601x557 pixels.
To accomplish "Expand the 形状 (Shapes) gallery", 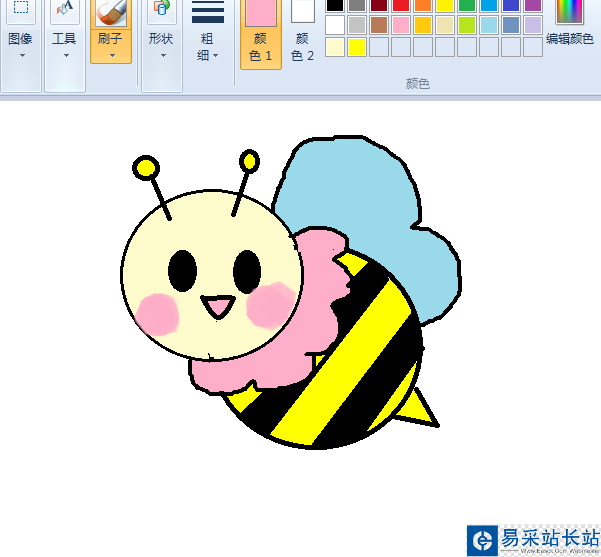I will tap(161, 40).
